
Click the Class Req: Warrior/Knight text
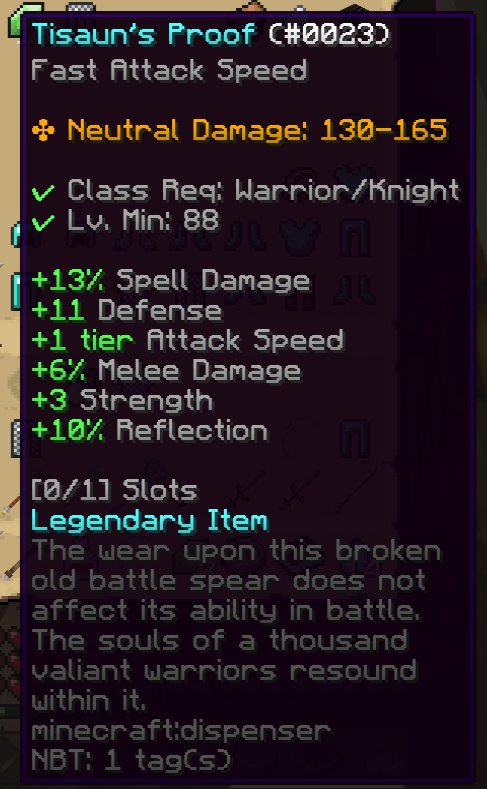(x=264, y=191)
